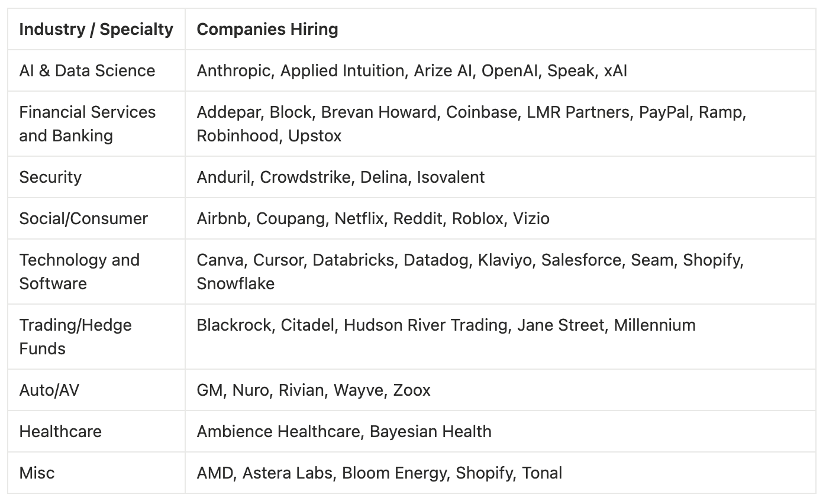This screenshot has width=826, height=504.
Task: Click the cell listing Addepar, Block, Coinbase
Action: (x=471, y=124)
